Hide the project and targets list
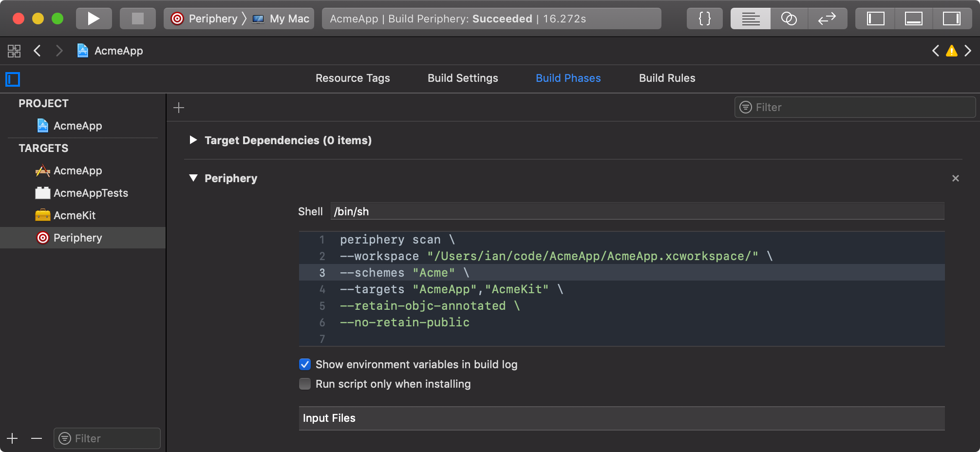The image size is (980, 452). pos(13,79)
